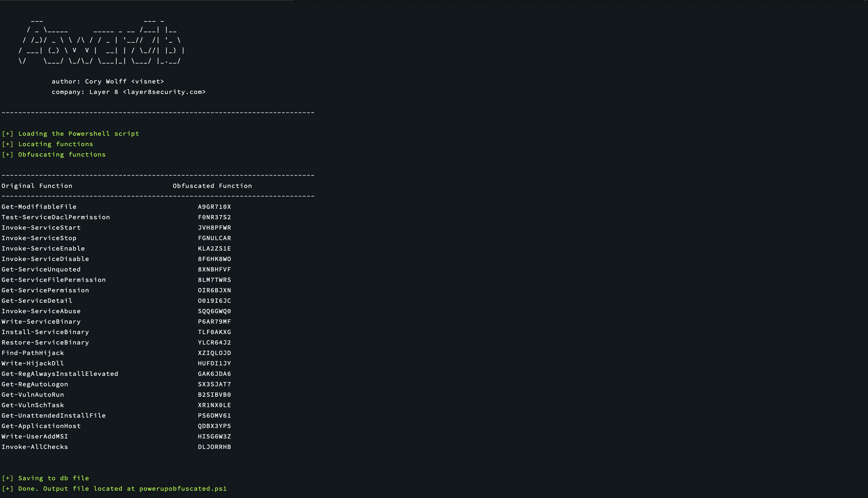
Task: Click obfuscated name 'O019I6JC'
Action: point(215,301)
